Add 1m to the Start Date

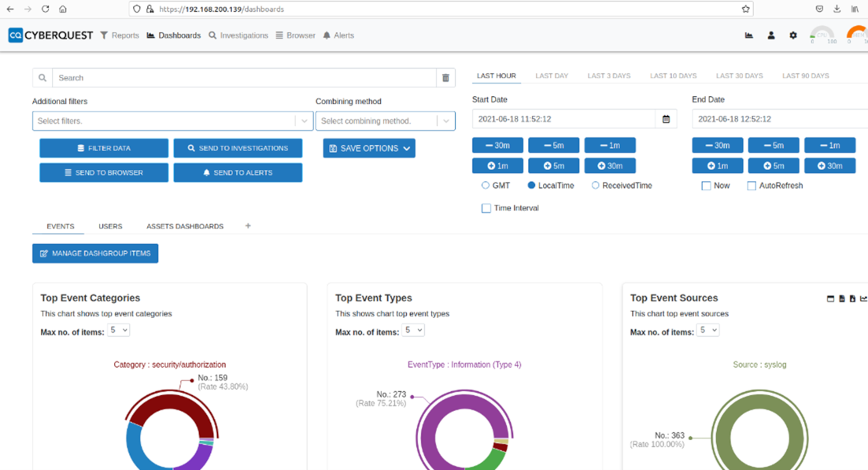click(x=497, y=165)
